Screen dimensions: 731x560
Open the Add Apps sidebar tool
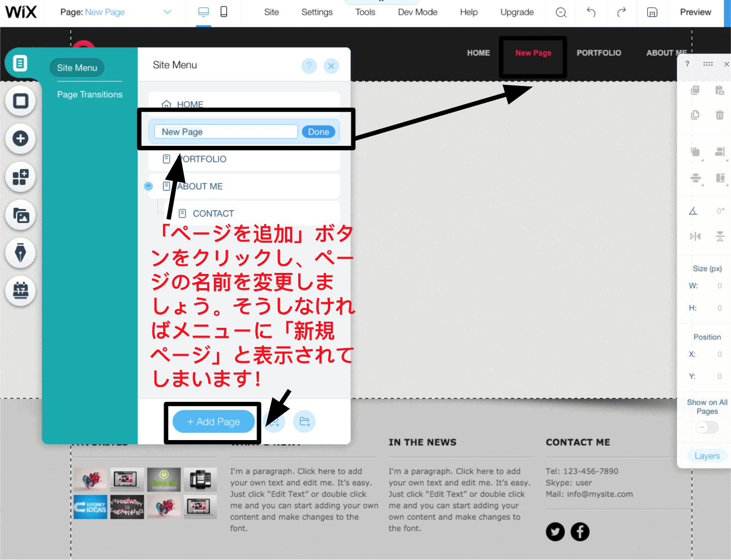(20, 177)
